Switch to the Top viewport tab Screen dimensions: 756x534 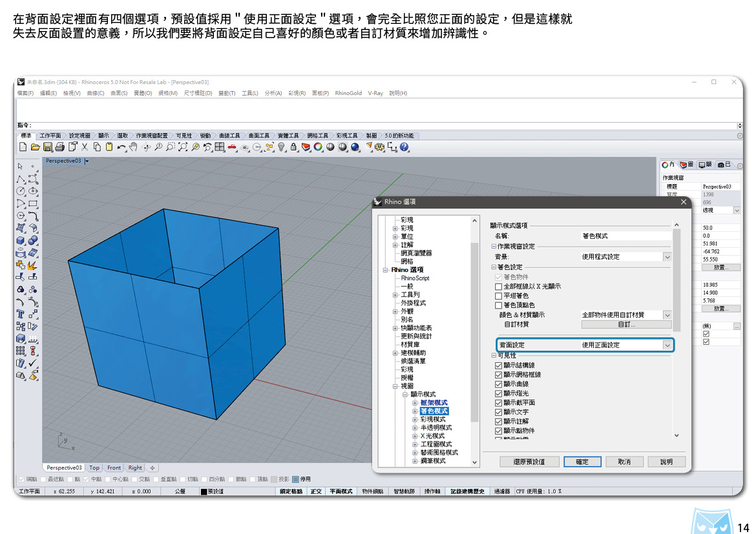(94, 467)
